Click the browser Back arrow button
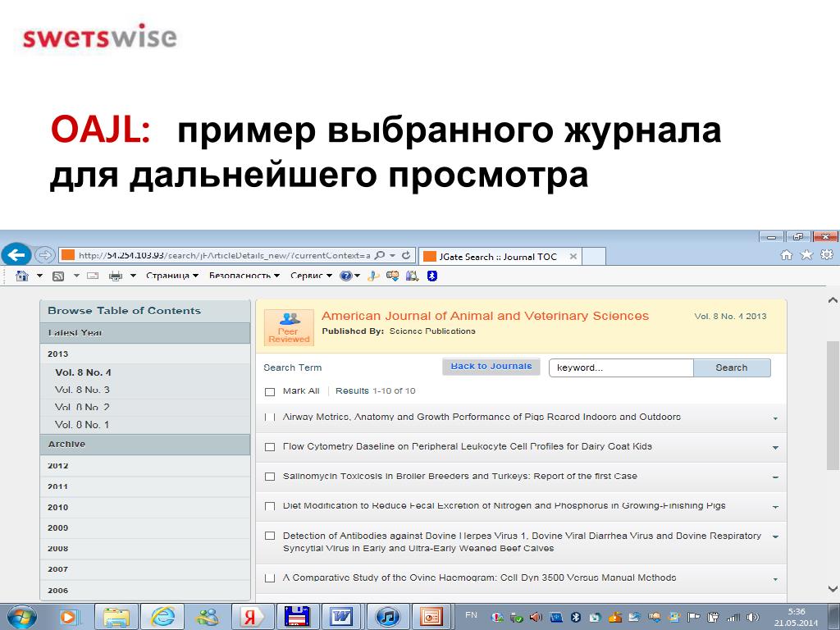This screenshot has width=840, height=630. tap(16, 255)
